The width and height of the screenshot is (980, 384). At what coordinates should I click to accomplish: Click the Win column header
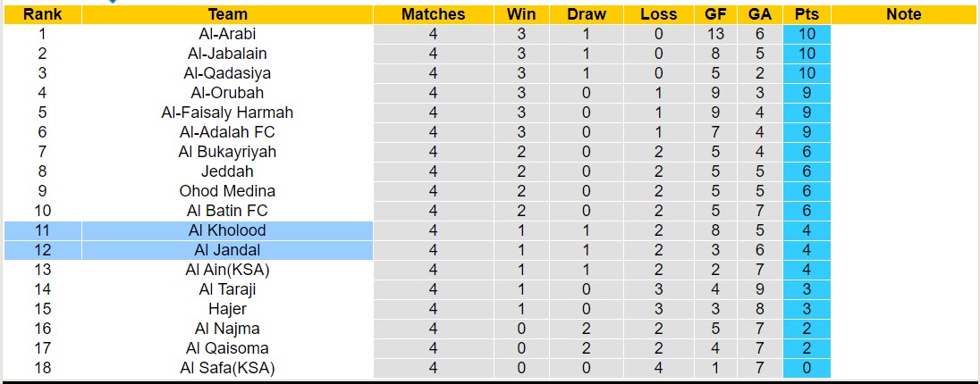(x=521, y=14)
